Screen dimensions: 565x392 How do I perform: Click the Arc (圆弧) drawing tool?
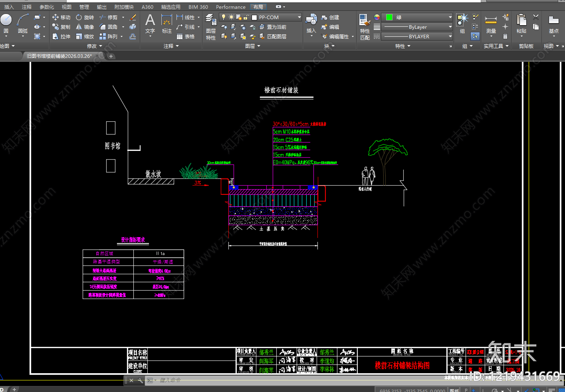(23, 23)
